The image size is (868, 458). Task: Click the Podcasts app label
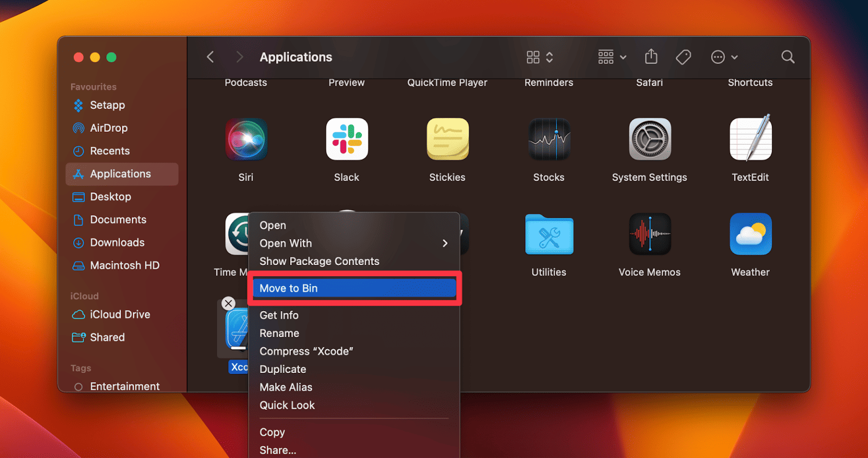pyautogui.click(x=246, y=82)
